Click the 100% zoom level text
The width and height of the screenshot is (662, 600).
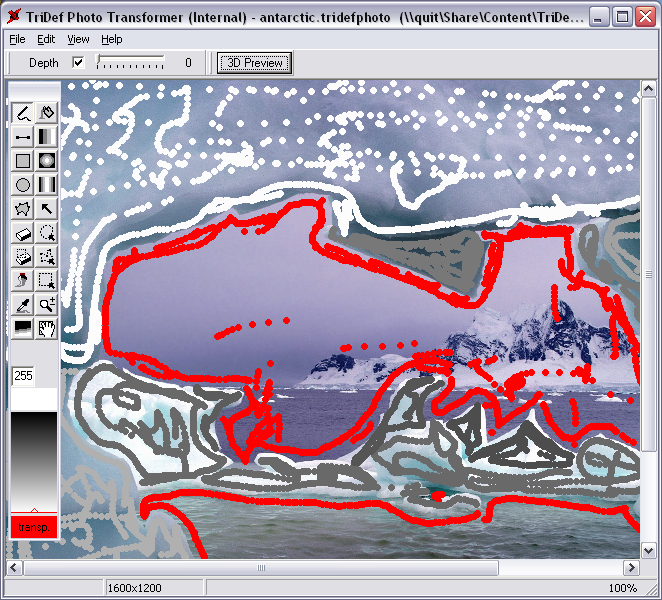[x=622, y=588]
